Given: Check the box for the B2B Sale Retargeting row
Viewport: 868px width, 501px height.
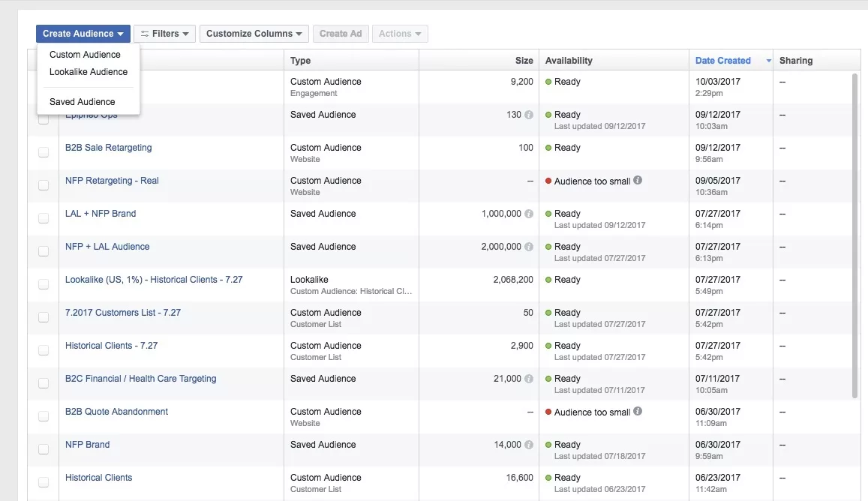Looking at the screenshot, I should tap(43, 151).
